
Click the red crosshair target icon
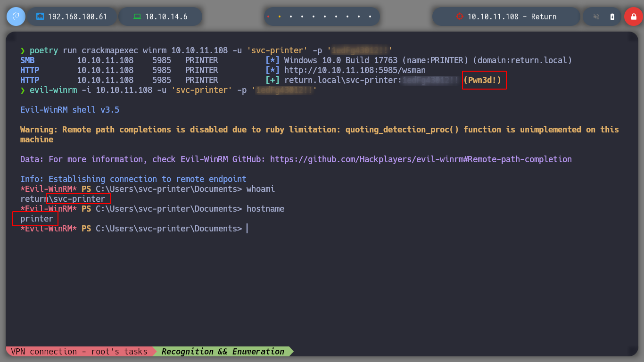pyautogui.click(x=460, y=16)
